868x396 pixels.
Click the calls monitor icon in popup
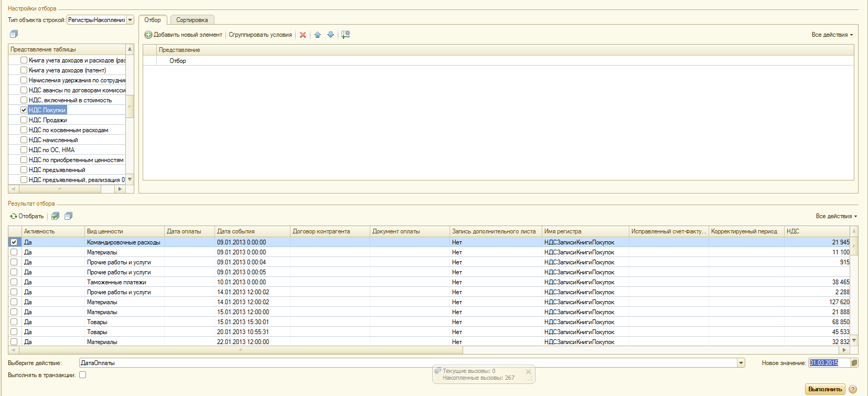(x=437, y=371)
